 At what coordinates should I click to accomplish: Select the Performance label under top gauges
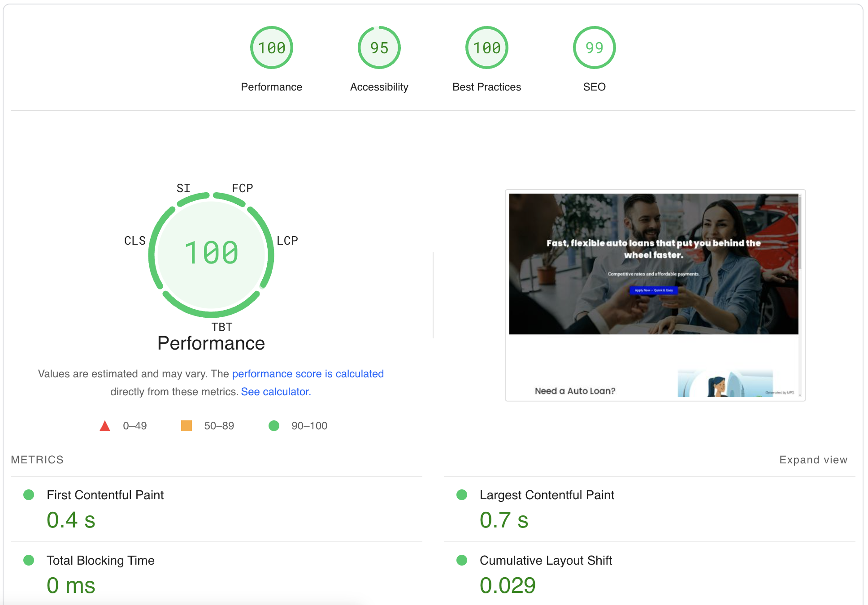click(x=272, y=87)
